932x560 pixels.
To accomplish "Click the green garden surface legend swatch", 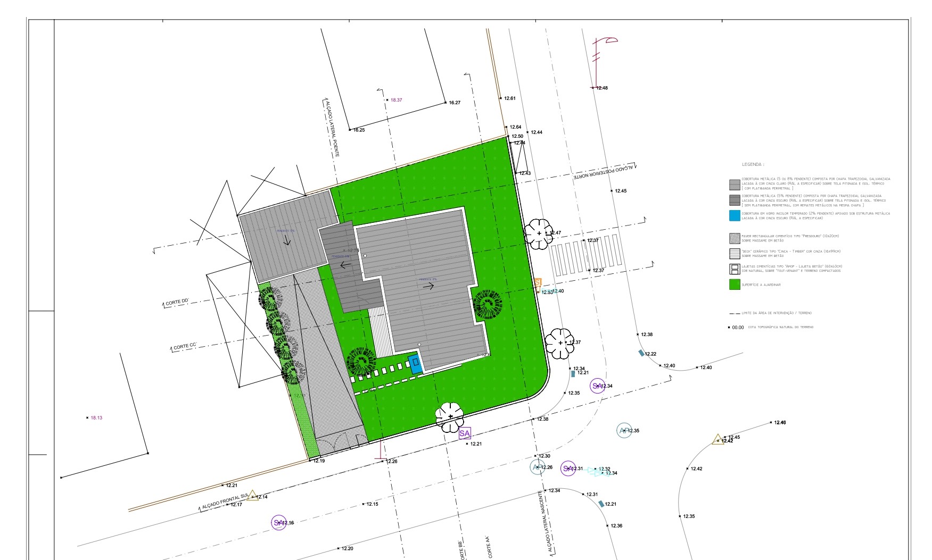I will point(735,285).
